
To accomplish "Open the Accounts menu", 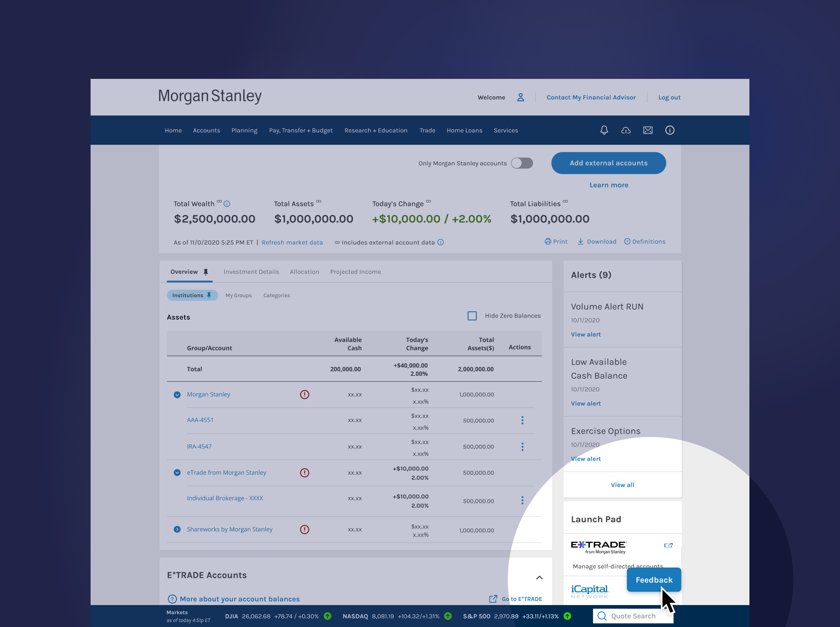I will coord(206,130).
